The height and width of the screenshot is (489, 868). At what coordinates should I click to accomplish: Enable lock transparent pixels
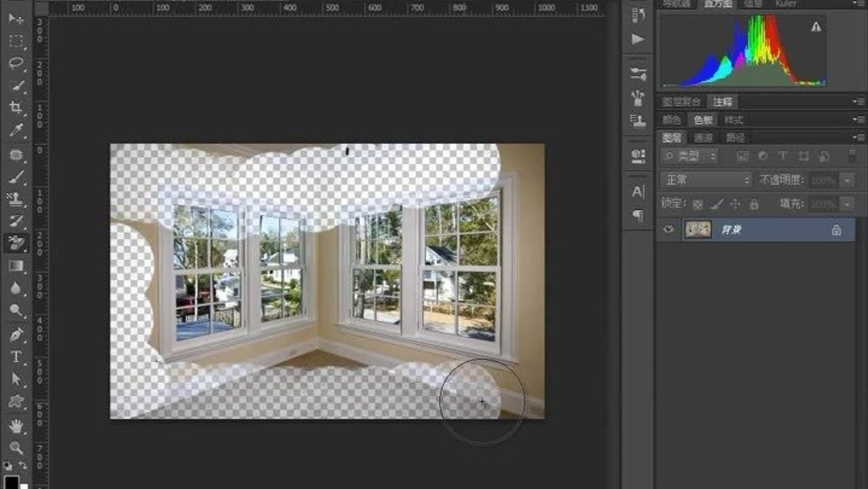point(698,203)
